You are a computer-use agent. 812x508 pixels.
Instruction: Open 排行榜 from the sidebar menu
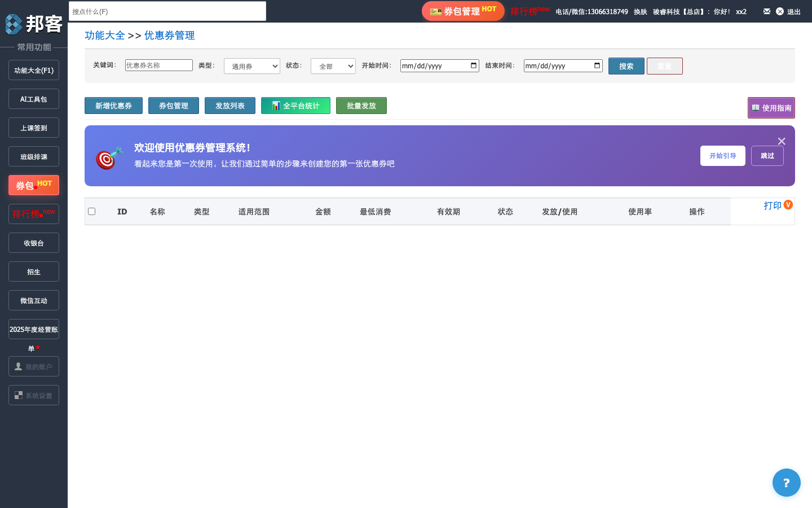pyautogui.click(x=33, y=213)
